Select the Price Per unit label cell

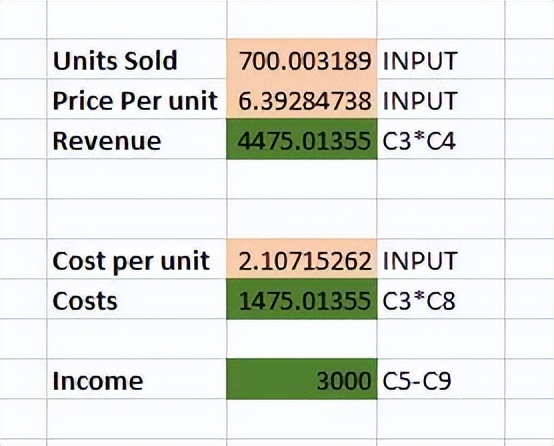pyautogui.click(x=136, y=100)
